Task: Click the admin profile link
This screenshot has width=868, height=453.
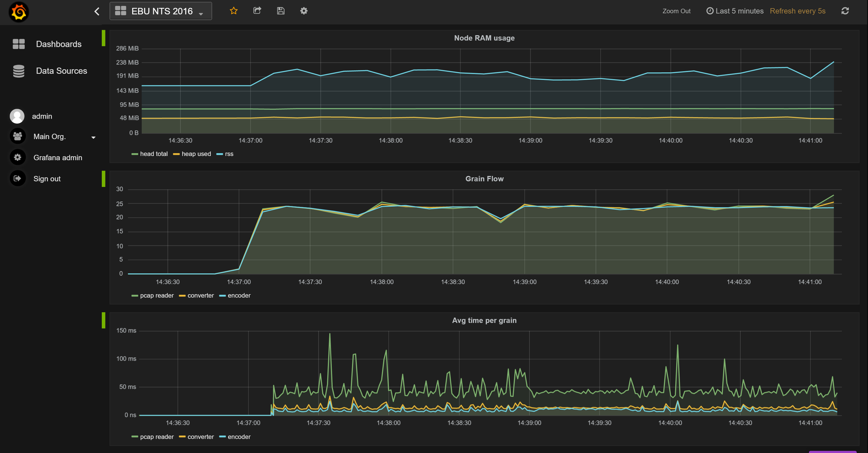Action: 42,116
